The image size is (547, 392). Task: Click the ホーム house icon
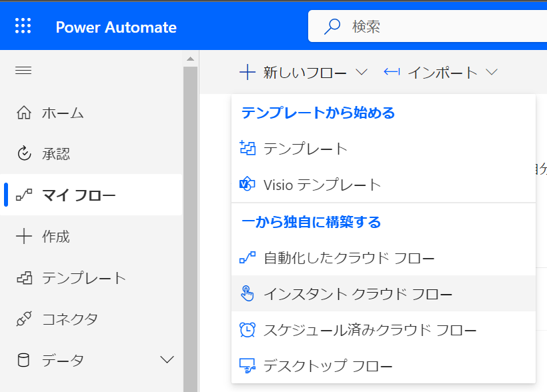[x=24, y=113]
